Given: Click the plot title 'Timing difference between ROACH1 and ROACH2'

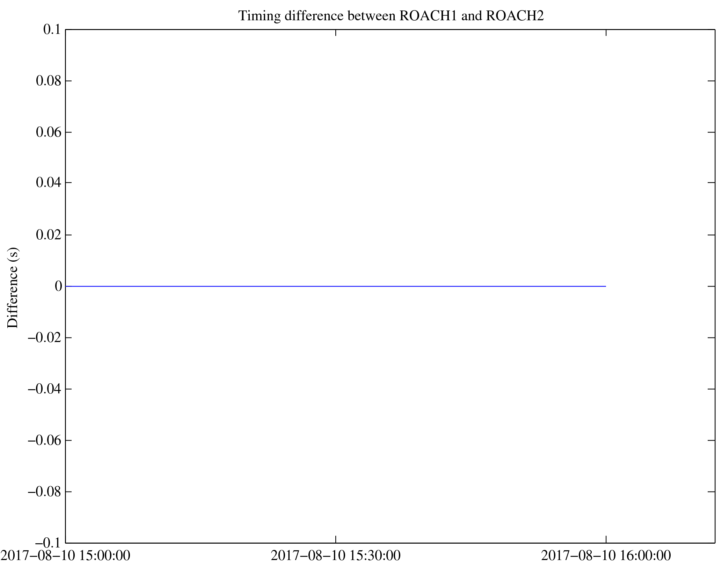Looking at the screenshot, I should (x=391, y=16).
